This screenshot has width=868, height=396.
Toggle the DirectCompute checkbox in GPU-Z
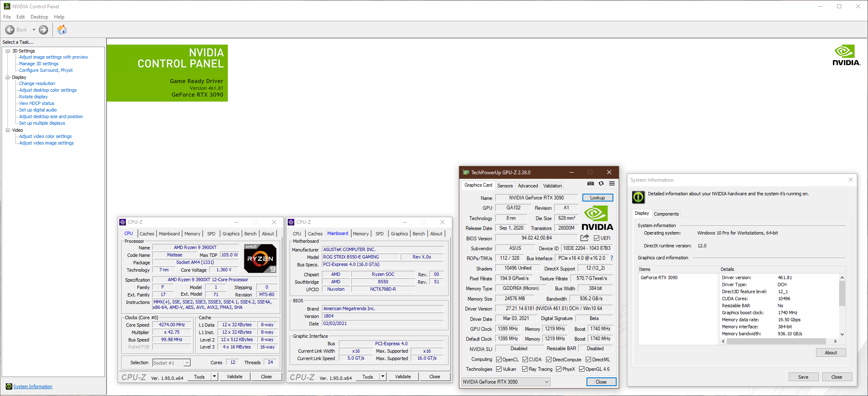(549, 360)
